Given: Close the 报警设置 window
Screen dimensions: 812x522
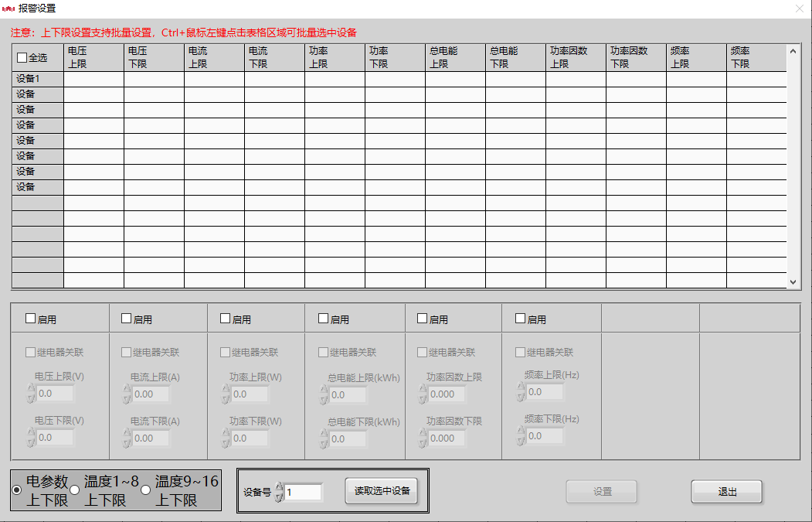Looking at the screenshot, I should pos(799,9).
